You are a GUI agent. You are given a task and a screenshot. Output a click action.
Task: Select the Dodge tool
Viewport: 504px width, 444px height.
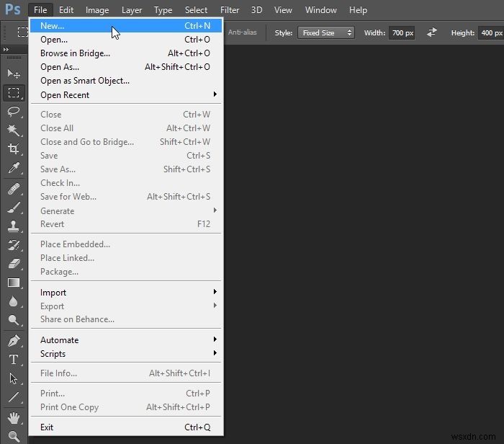point(14,320)
